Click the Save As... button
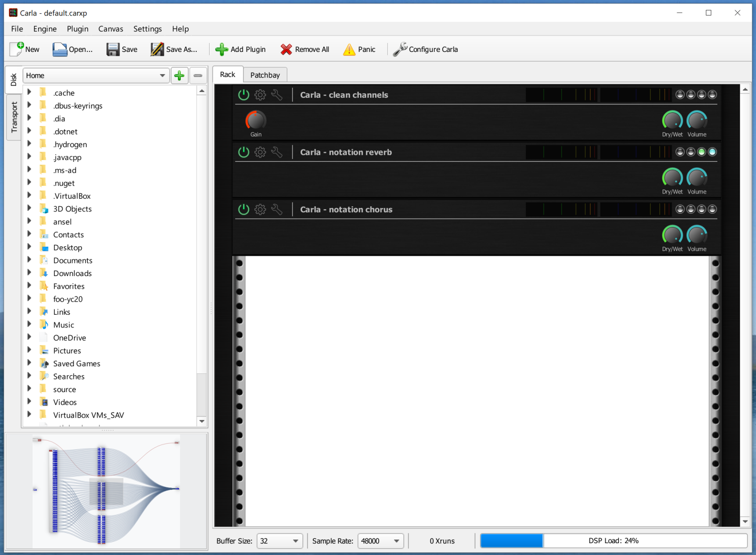This screenshot has height=555, width=756. (x=174, y=50)
